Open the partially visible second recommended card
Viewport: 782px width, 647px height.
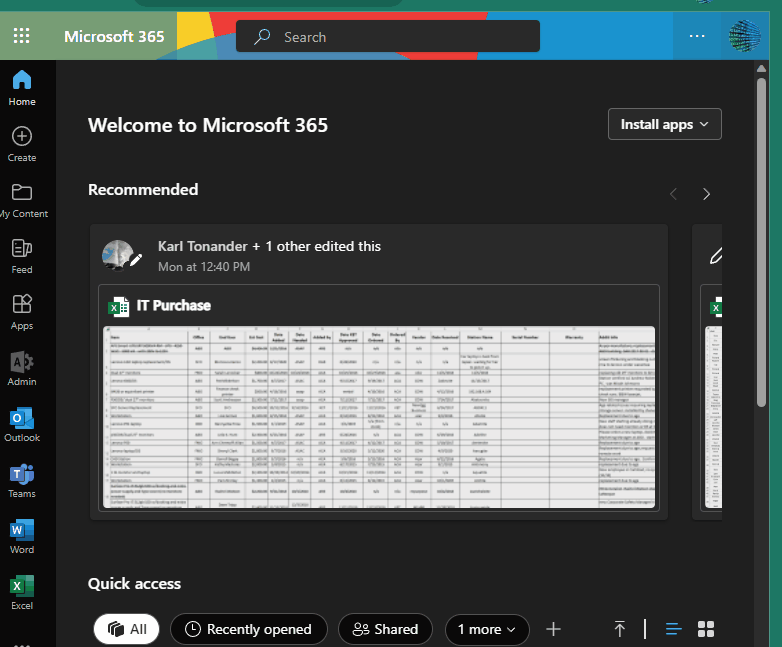707,372
